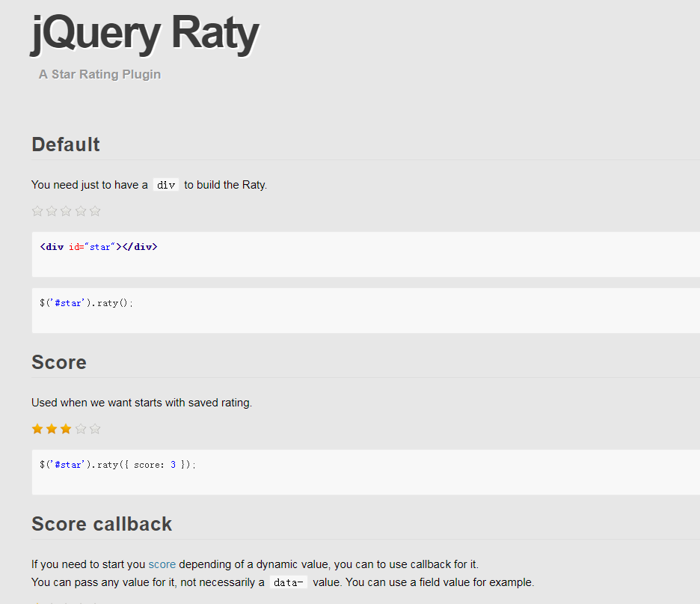700x604 pixels.
Task: Click the first gold star in Score rating
Action: pos(37,429)
